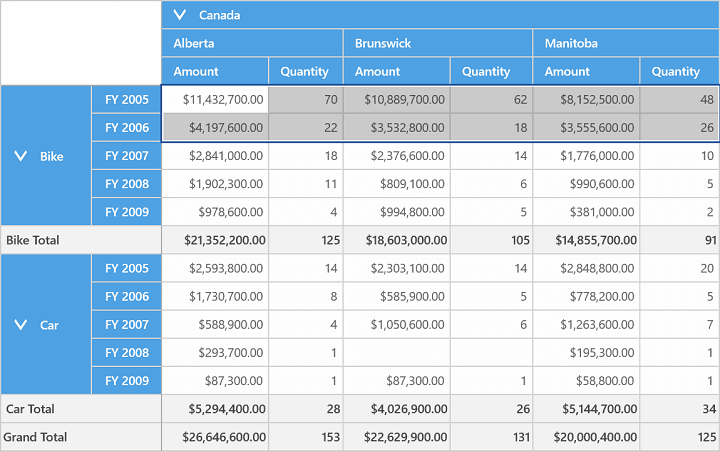Collapse the Canada column group
Image resolution: width=720 pixels, height=452 pixels.
(x=180, y=15)
